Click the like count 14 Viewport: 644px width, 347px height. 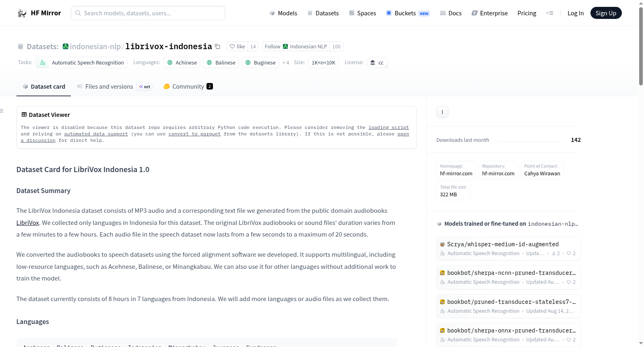click(x=253, y=46)
